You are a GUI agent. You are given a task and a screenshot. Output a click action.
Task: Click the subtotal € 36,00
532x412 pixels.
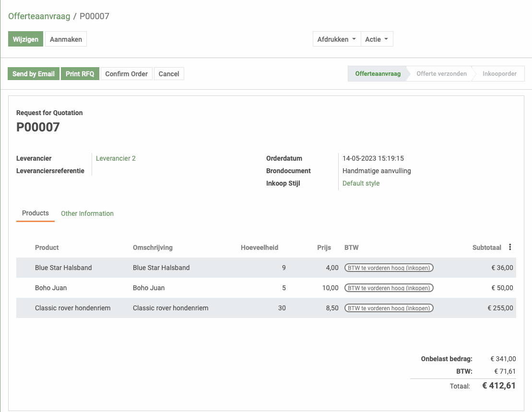(502, 268)
